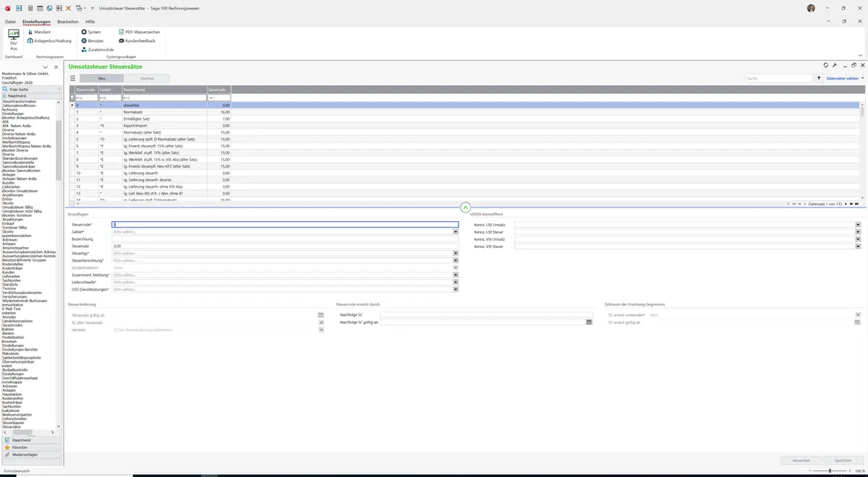Open the System settings gear
The image size is (868, 477).
pos(91,32)
